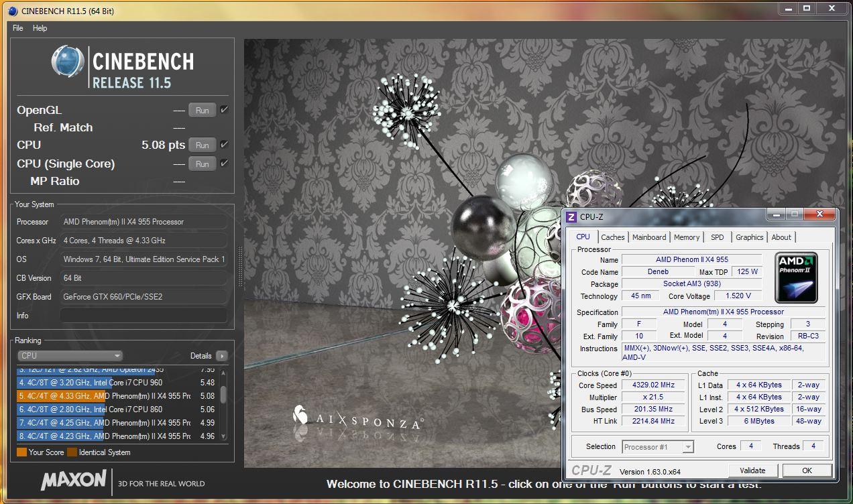Click the Validate button in CPU-Z
Screen dimensions: 853x504
coord(752,470)
